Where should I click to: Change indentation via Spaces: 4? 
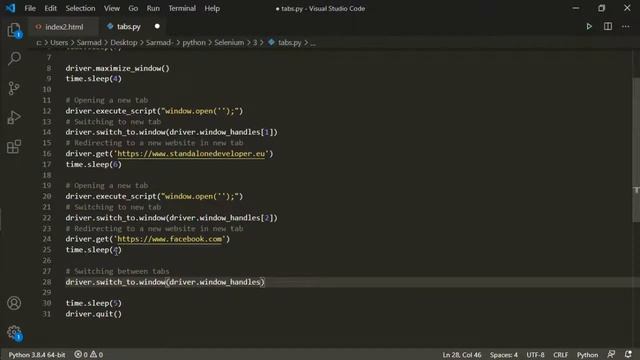[504, 355]
